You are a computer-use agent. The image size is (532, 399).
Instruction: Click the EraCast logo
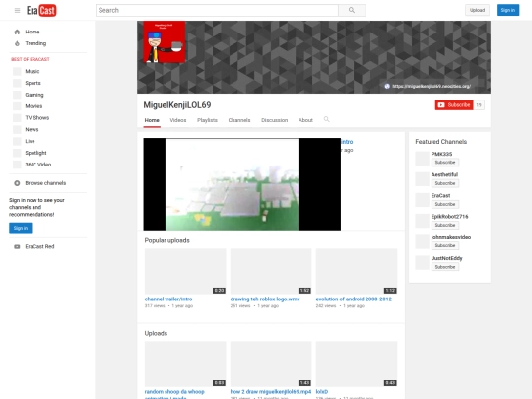click(41, 10)
